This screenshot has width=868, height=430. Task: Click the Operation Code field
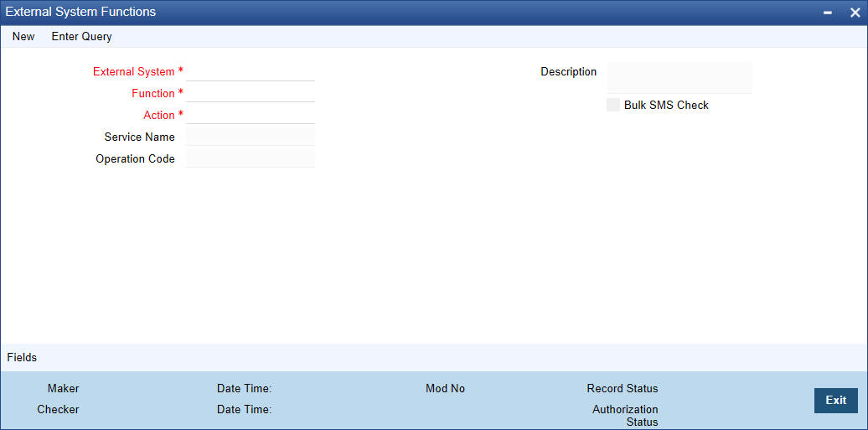(251, 158)
